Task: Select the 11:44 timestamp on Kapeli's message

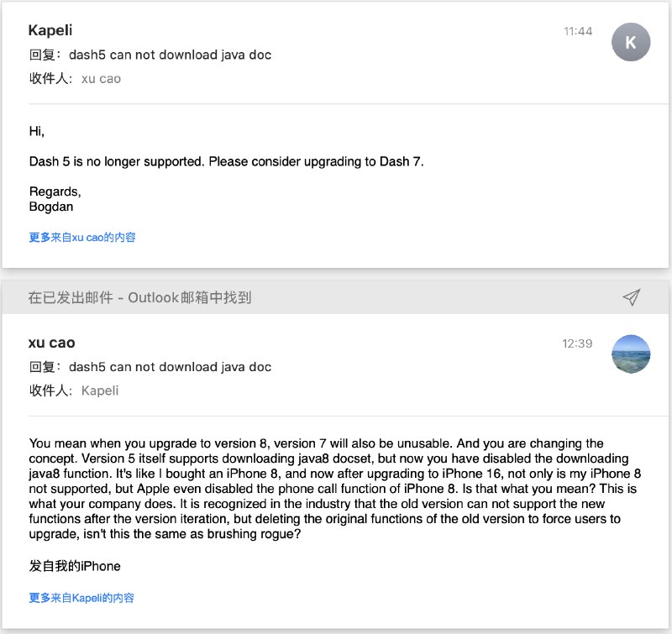Action: pyautogui.click(x=577, y=31)
